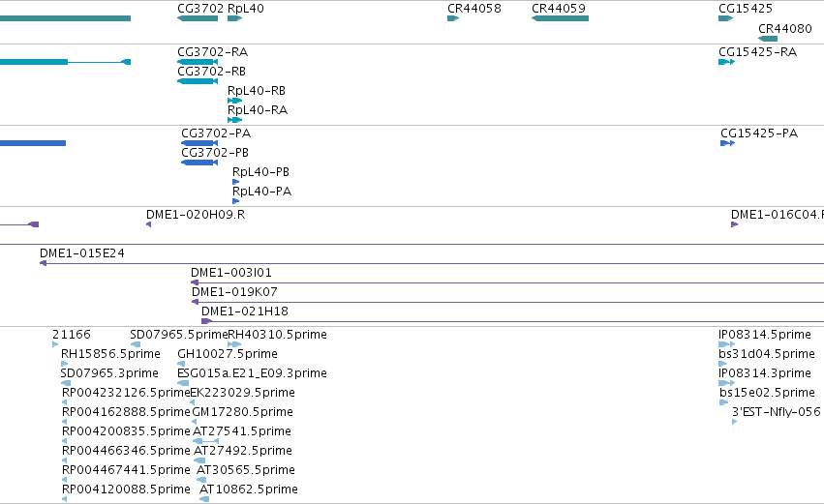Image resolution: width=824 pixels, height=504 pixels.
Task: Click protein RpL40-PB
Action: 236,182
